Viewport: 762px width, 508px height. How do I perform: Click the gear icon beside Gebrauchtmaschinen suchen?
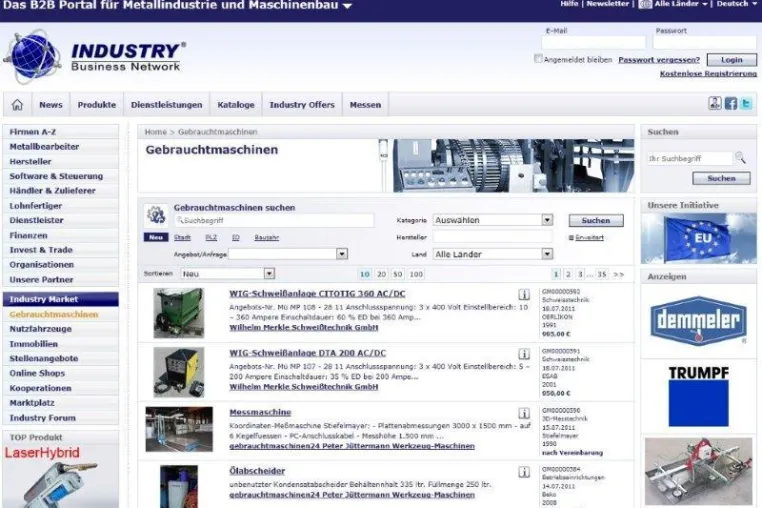tap(156, 215)
